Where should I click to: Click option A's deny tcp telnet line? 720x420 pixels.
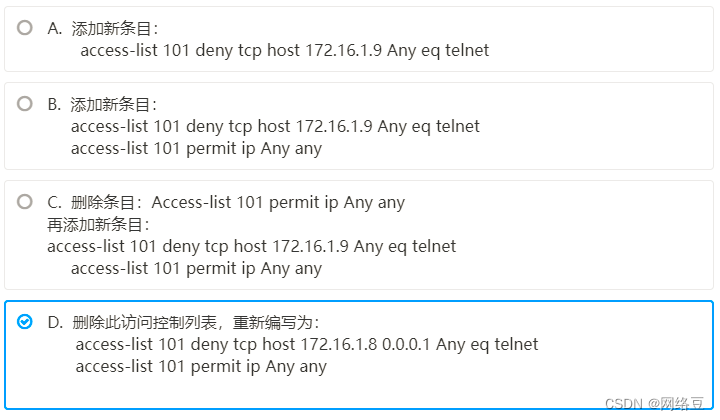pos(284,50)
